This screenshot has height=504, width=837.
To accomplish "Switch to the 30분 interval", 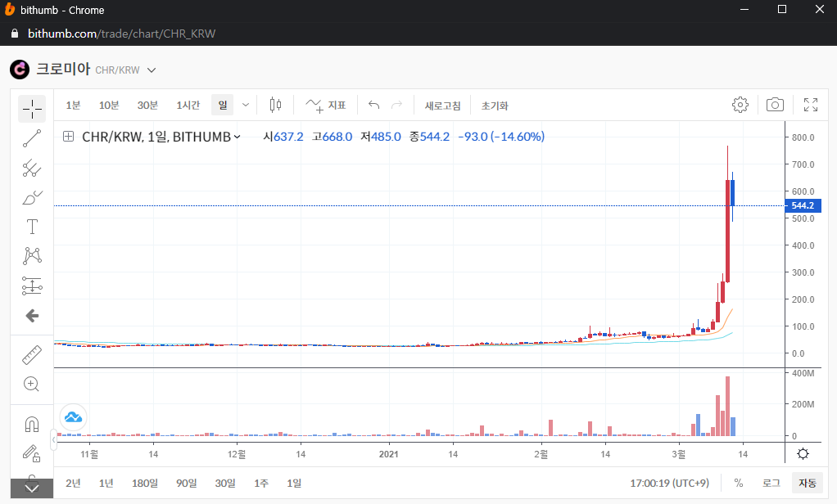I will tap(147, 105).
